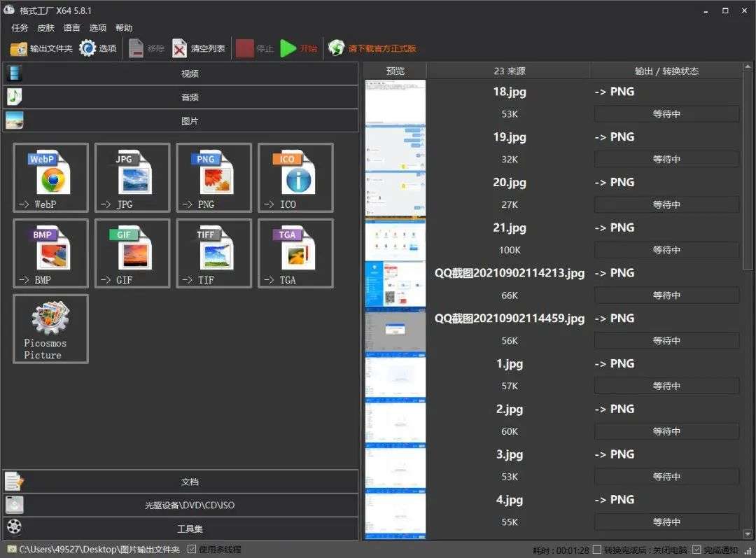Image resolution: width=756 pixels, height=558 pixels.
Task: Click the PNG conversion format icon
Action: [214, 178]
